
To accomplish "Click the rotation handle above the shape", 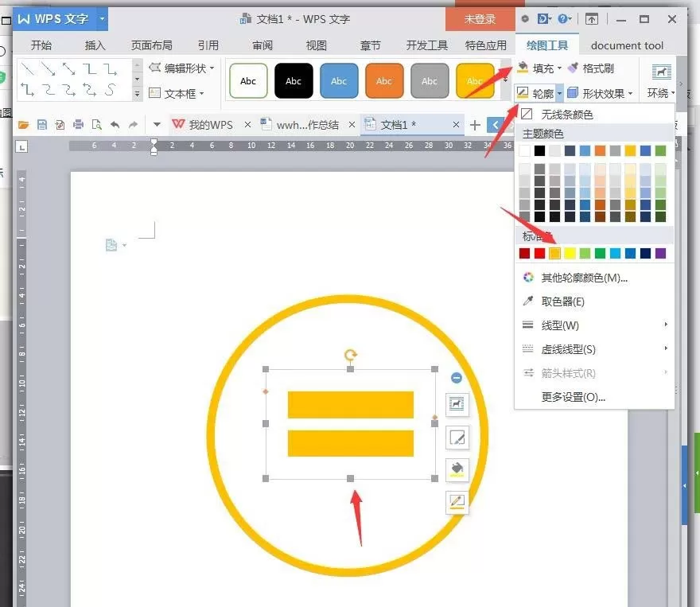I will 351,355.
